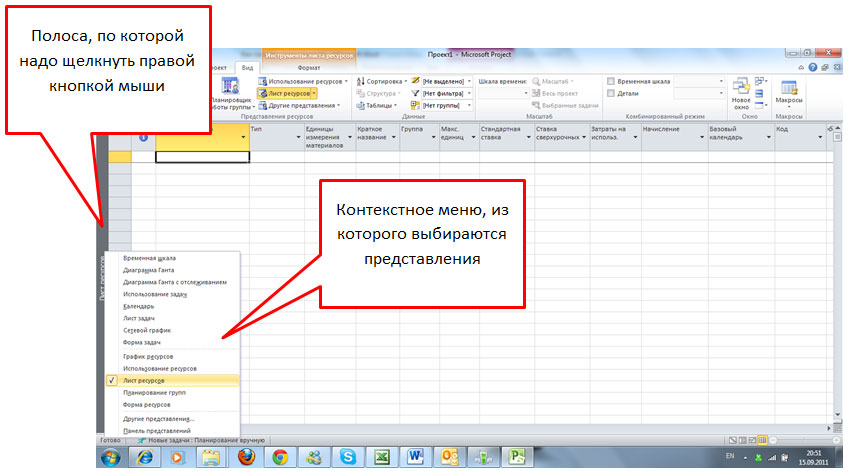Click the highlight pencil icon beside Не выделено

415,81
